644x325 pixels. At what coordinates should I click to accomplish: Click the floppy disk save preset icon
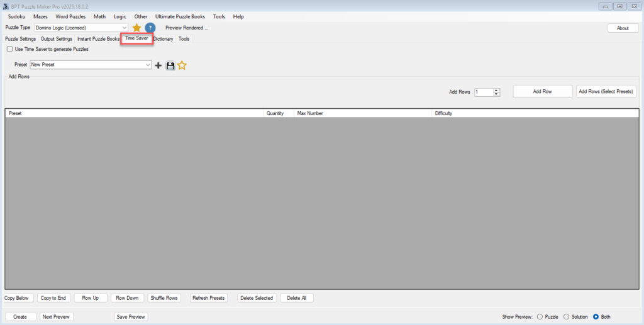170,65
